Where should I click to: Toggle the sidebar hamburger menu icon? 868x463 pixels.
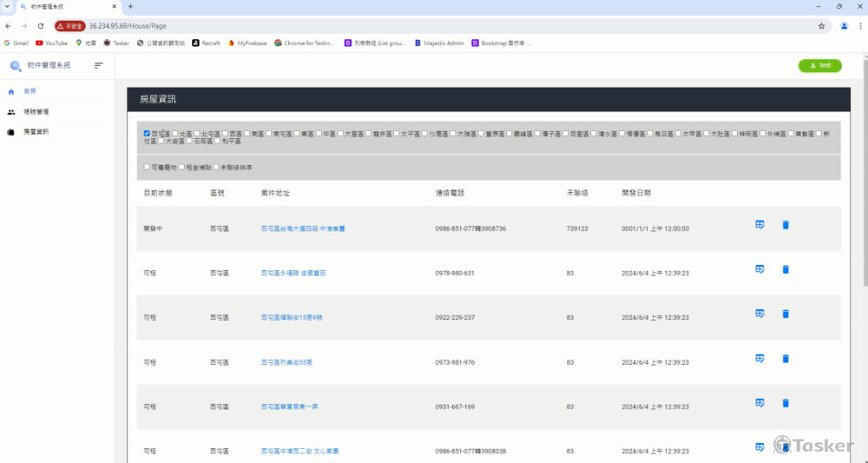99,65
